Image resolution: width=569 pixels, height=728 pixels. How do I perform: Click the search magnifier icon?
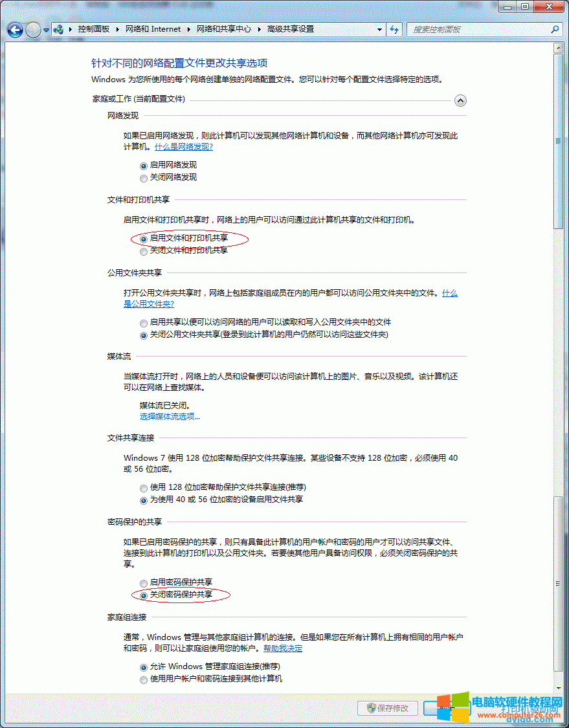(555, 30)
